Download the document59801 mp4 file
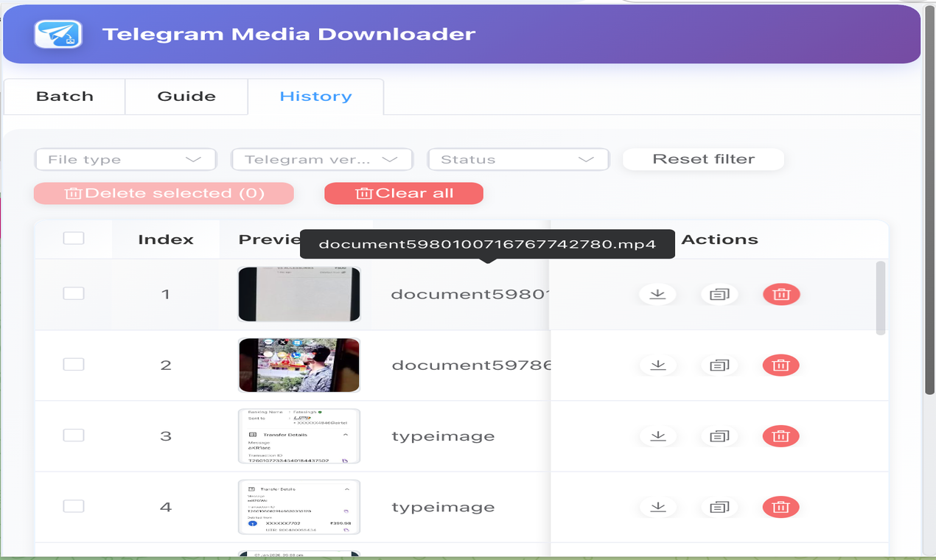The height and width of the screenshot is (560, 936). tap(657, 293)
